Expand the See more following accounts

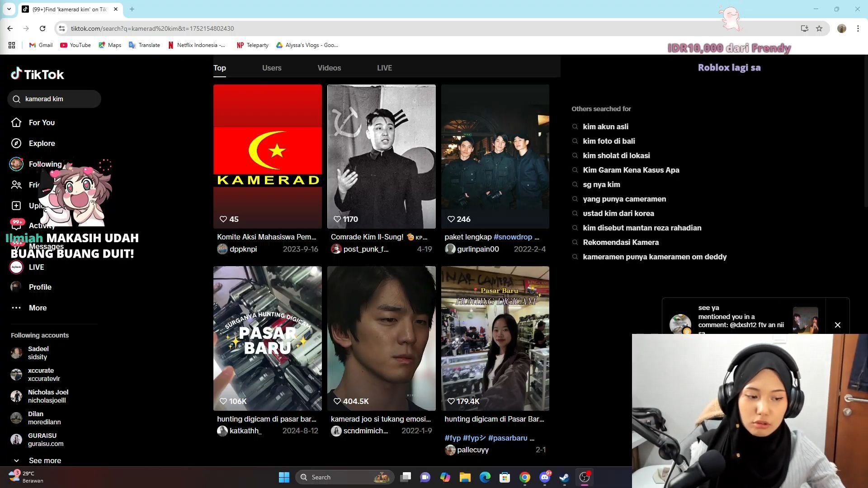click(x=36, y=460)
